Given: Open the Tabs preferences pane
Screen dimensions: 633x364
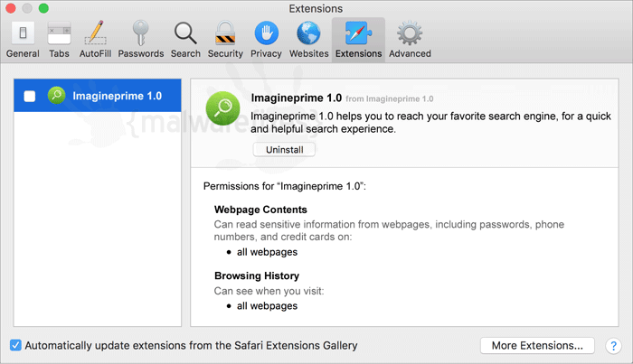Looking at the screenshot, I should pos(59,40).
